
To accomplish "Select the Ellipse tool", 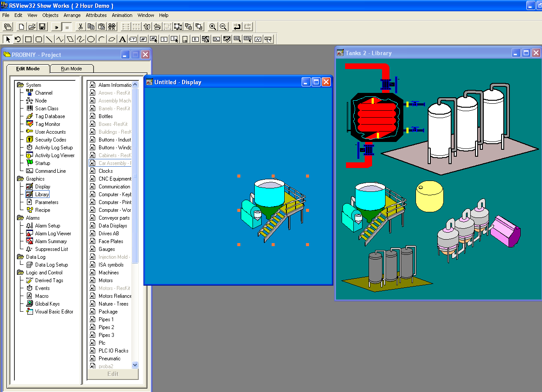I will (x=91, y=39).
